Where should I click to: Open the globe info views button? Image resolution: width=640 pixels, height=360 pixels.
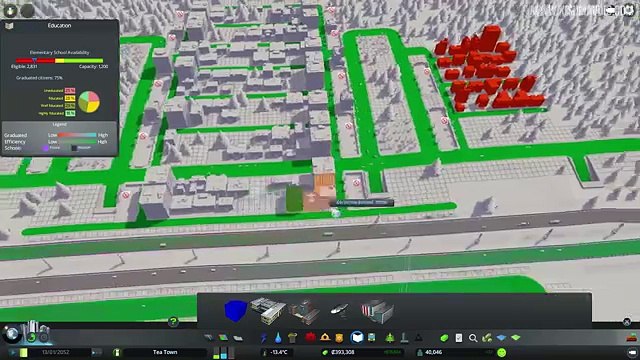[12, 334]
